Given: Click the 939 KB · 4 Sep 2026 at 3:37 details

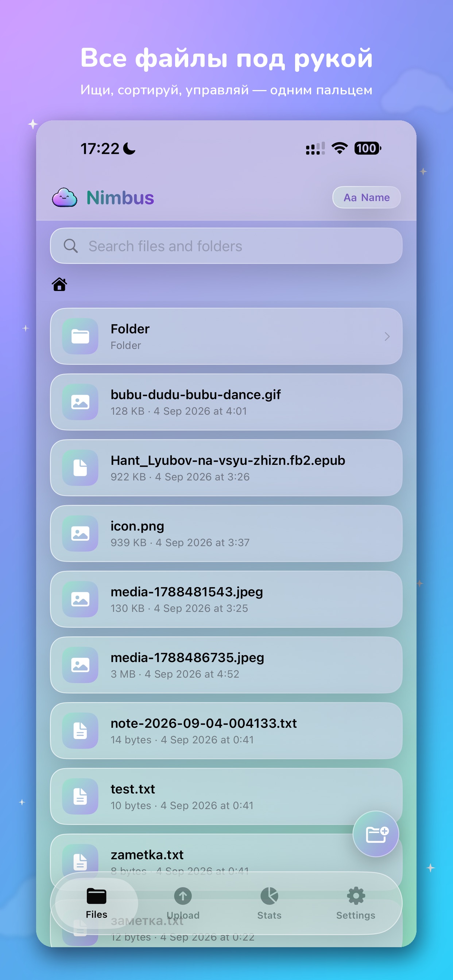Looking at the screenshot, I should click(180, 543).
